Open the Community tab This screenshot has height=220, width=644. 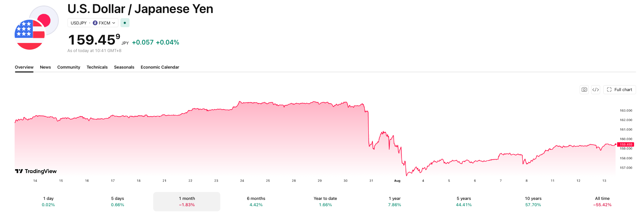pyautogui.click(x=69, y=67)
